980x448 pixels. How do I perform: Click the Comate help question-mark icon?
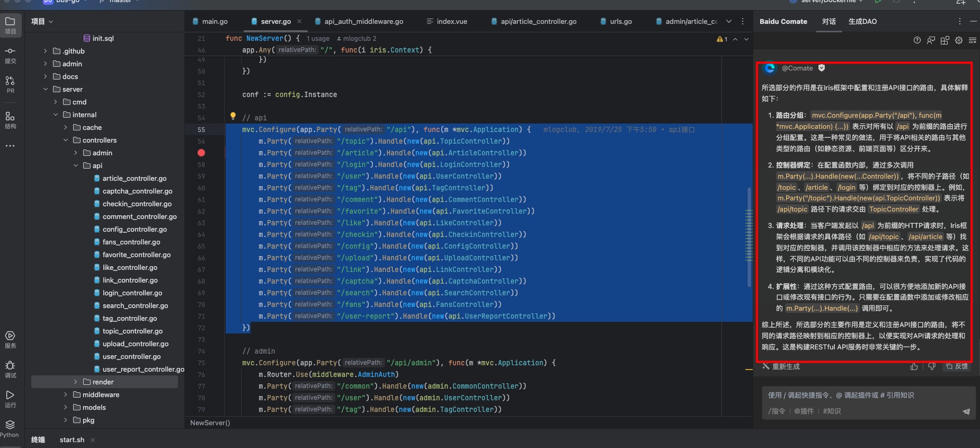[x=917, y=40]
